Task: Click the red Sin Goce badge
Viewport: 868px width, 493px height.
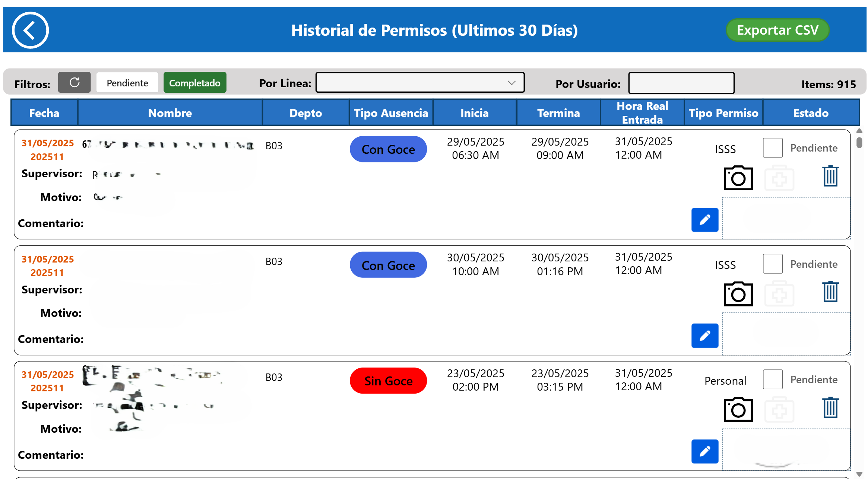Action: [x=388, y=381]
